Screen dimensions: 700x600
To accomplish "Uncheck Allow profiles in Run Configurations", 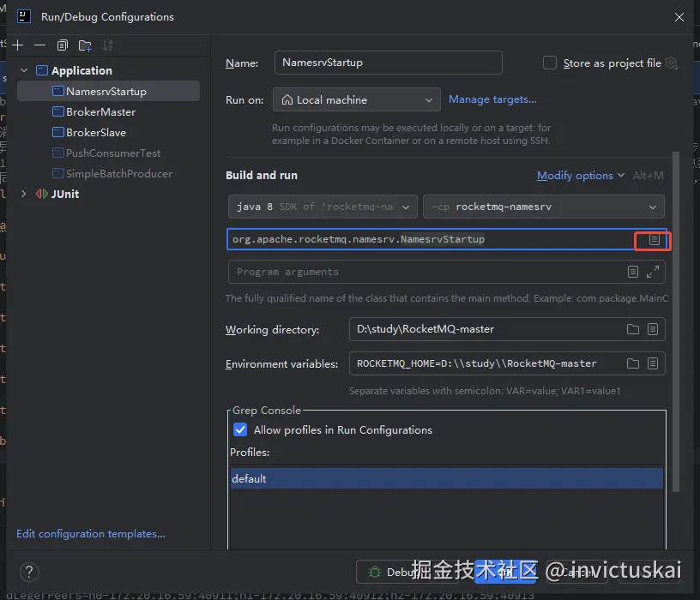I will [x=240, y=429].
